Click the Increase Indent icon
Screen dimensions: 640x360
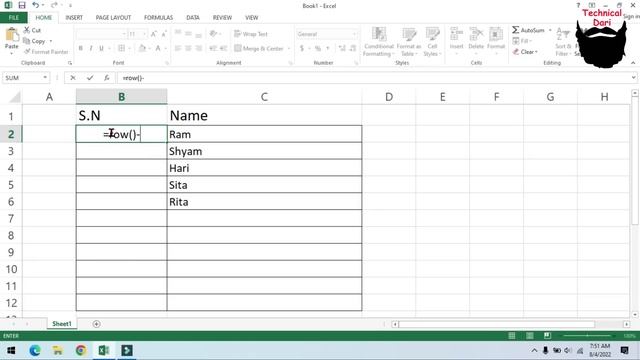(x=223, y=48)
